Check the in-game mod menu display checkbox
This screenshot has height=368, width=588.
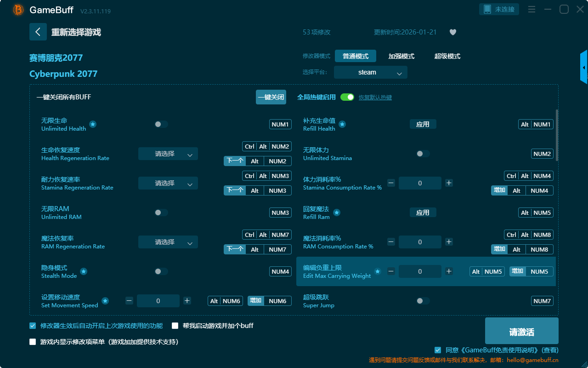(x=33, y=342)
